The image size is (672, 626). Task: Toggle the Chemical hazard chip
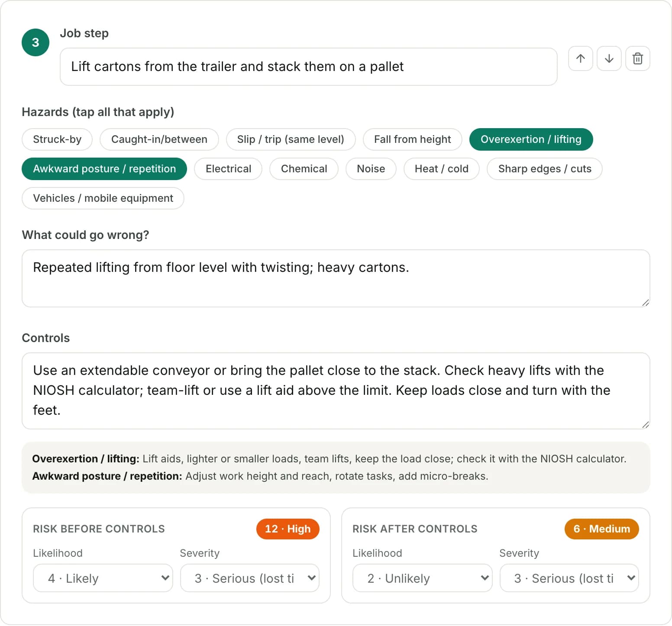coord(304,169)
